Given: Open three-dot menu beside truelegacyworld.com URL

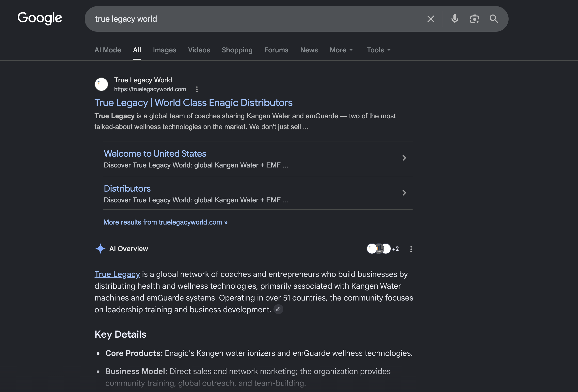Looking at the screenshot, I should coord(197,89).
